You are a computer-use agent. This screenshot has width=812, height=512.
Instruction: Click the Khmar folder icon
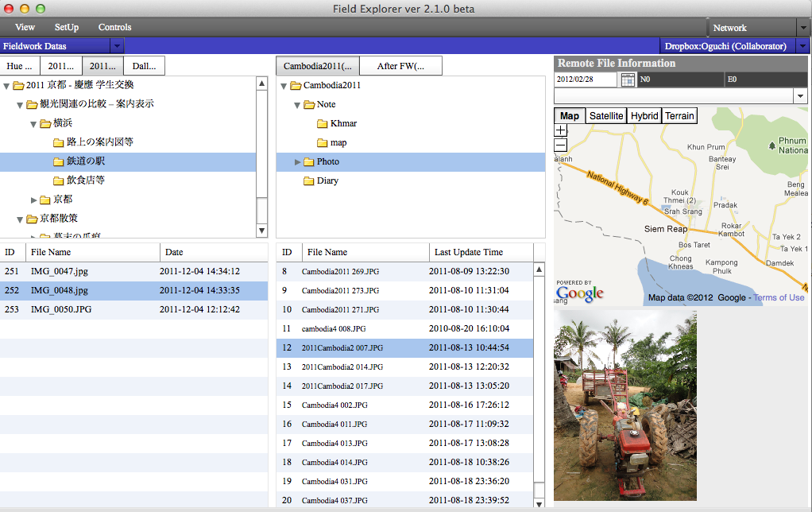323,123
